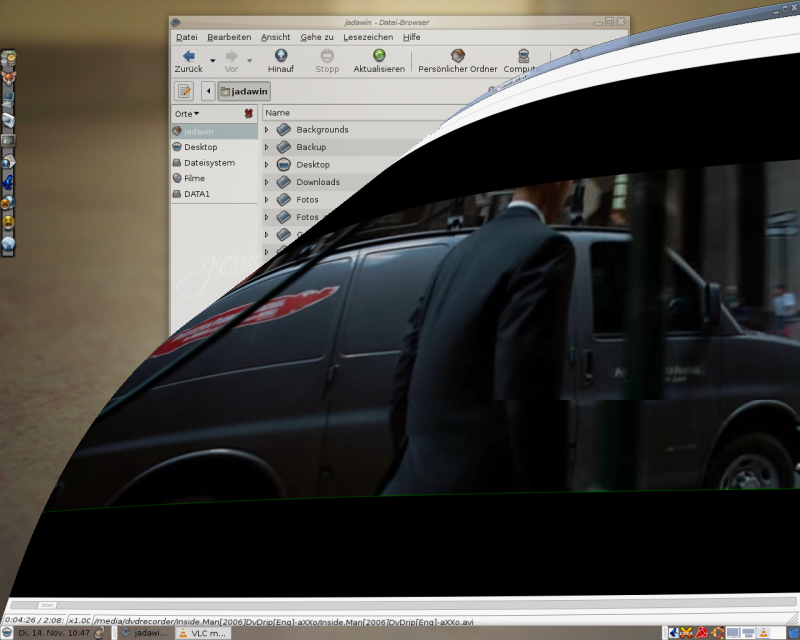The image size is (800, 640).
Task: Click the red ruby gem tray icon
Action: click(702, 633)
